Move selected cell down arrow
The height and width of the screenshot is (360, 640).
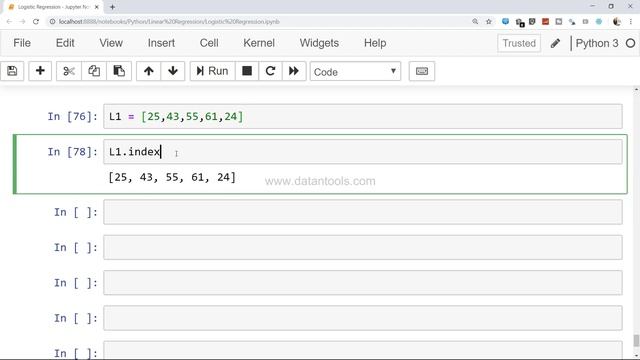[173, 71]
